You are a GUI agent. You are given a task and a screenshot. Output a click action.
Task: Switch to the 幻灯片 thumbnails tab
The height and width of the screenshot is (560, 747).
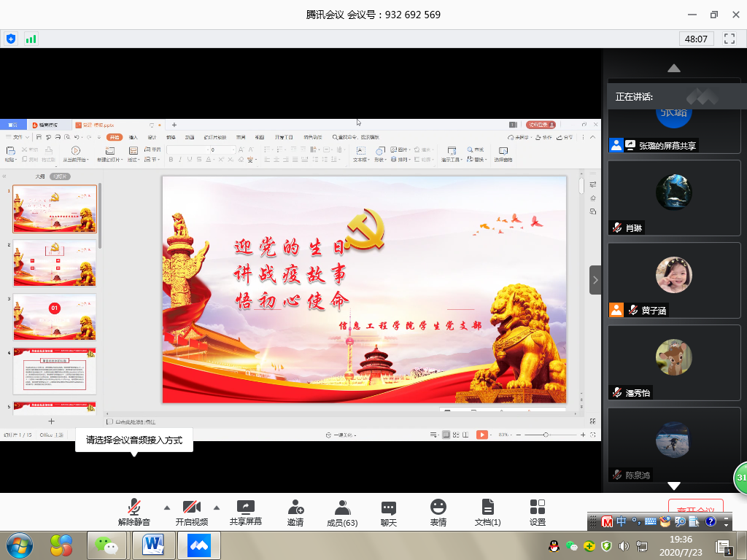pyautogui.click(x=60, y=176)
